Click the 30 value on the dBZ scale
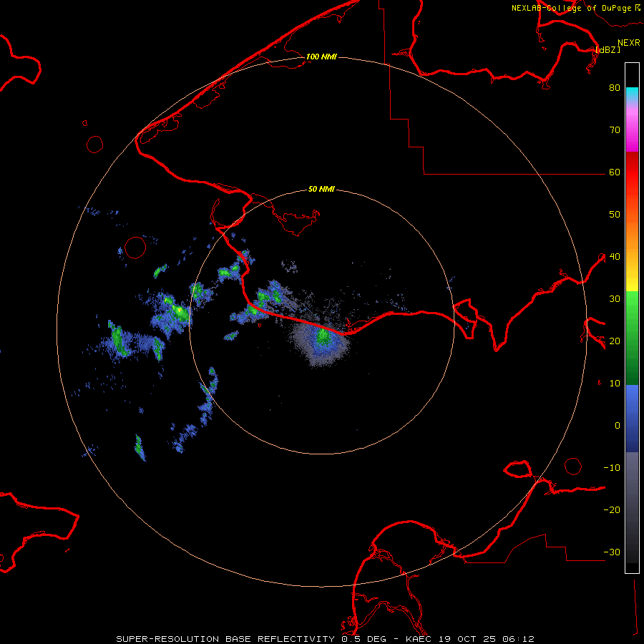Screen dimensions: 644x644 pos(615,299)
